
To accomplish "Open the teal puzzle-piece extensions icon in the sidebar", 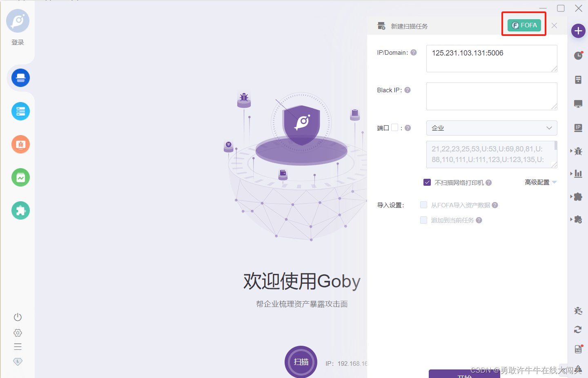I will click(20, 210).
